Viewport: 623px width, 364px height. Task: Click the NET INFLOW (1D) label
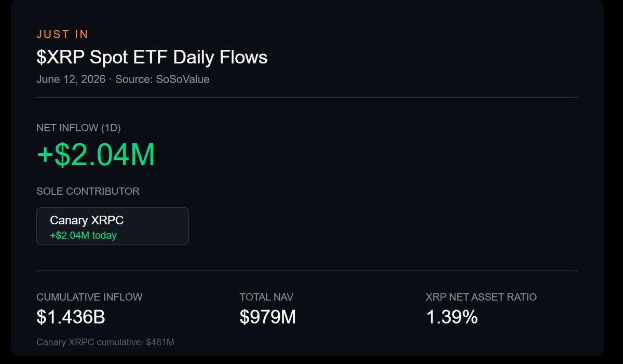78,128
